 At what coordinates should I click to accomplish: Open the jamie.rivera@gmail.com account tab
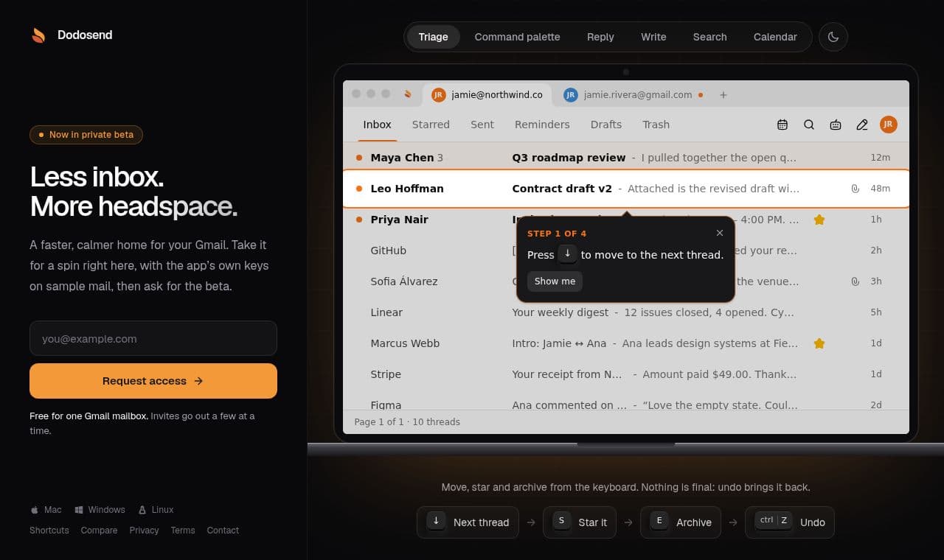tap(634, 94)
